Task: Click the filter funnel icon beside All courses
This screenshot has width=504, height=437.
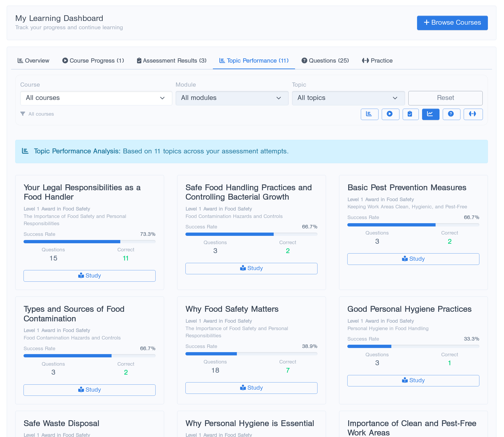Action: [23, 114]
